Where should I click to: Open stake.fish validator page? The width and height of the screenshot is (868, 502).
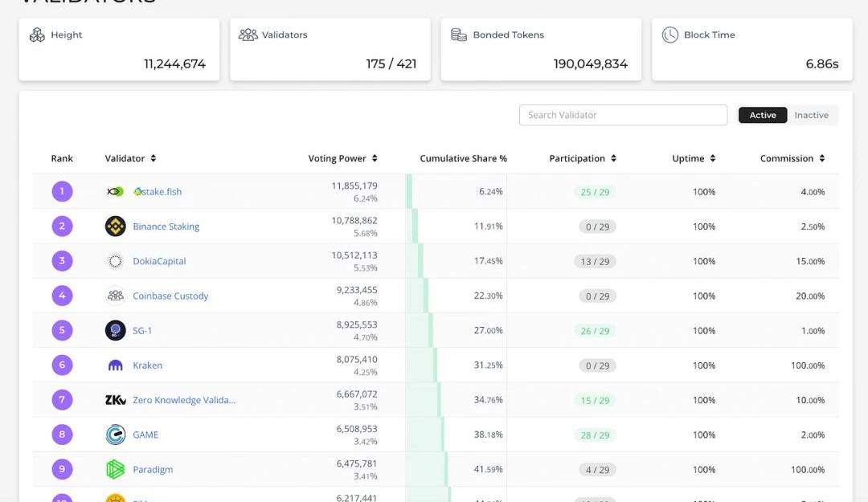(158, 191)
